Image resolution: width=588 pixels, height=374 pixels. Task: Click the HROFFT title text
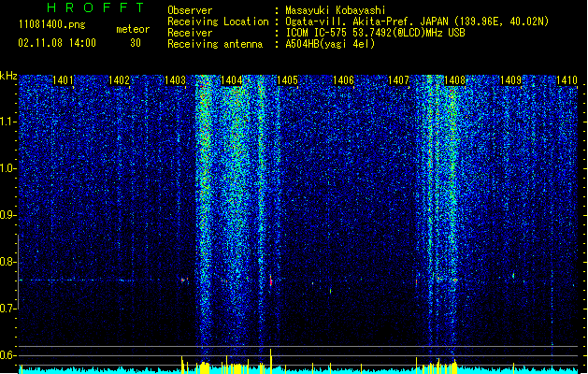(x=95, y=7)
